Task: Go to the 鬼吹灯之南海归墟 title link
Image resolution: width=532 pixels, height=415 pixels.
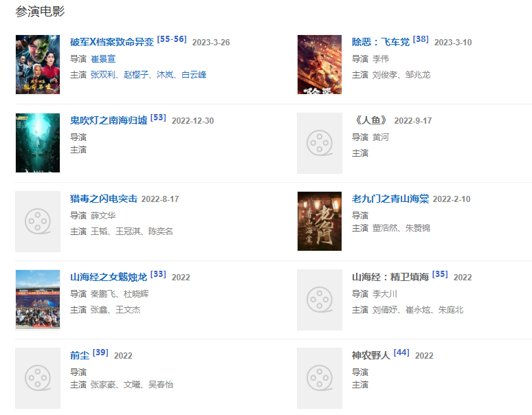Action: pyautogui.click(x=109, y=120)
